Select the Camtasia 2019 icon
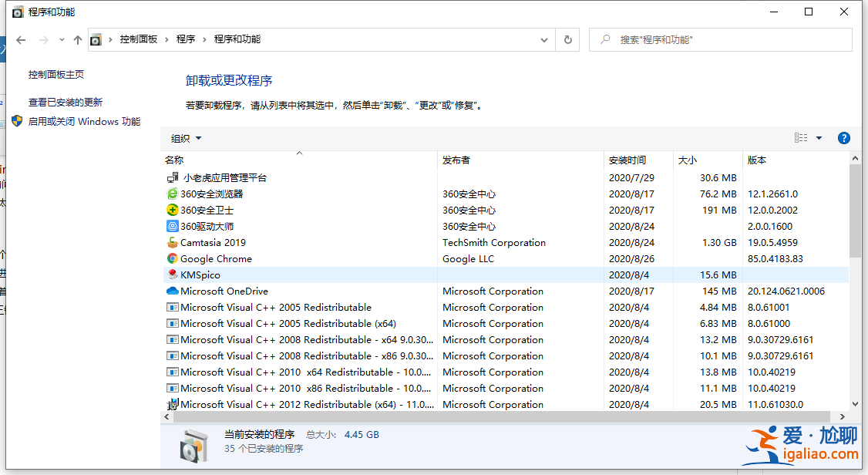The width and height of the screenshot is (868, 475). click(173, 243)
